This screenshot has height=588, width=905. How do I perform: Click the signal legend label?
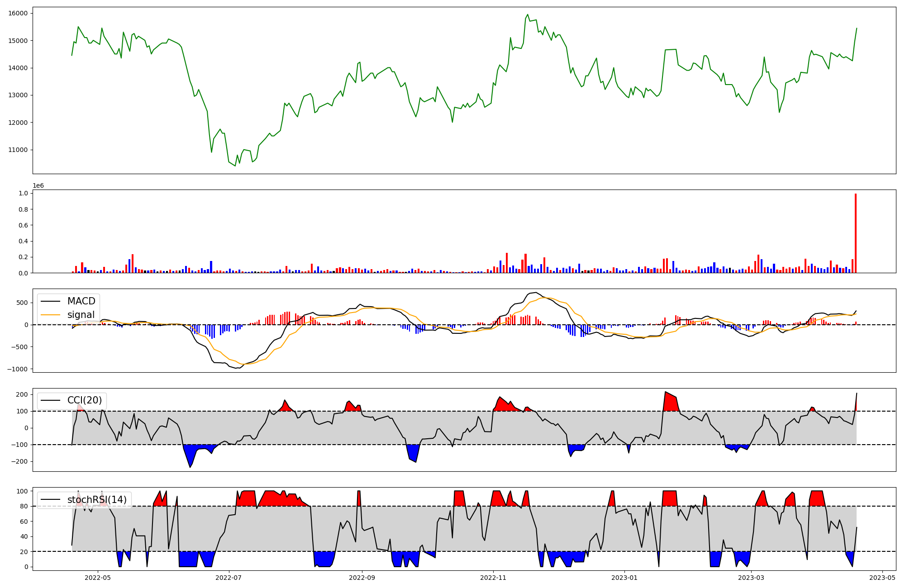[81, 315]
